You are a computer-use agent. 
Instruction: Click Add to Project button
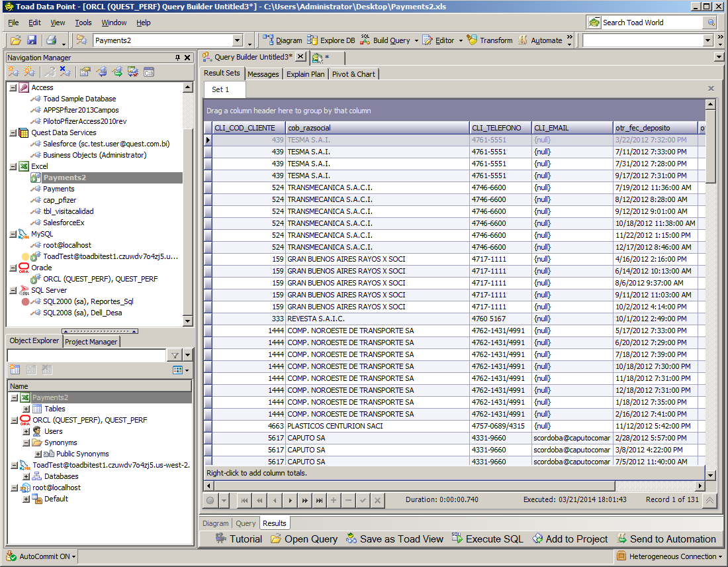[x=570, y=539]
